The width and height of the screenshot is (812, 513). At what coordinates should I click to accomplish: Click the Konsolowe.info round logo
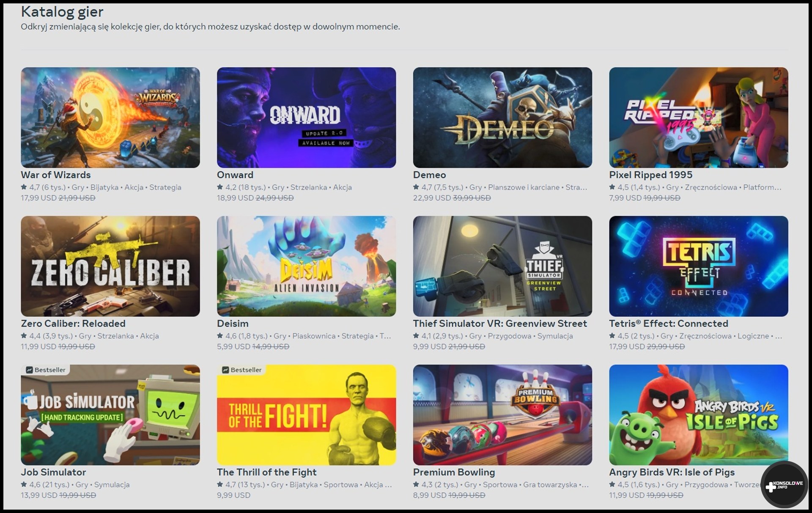pos(785,485)
